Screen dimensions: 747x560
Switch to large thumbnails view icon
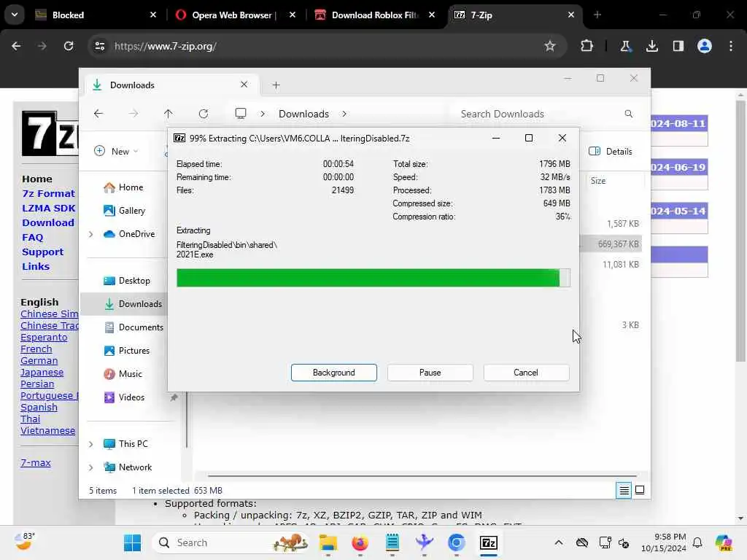point(640,490)
